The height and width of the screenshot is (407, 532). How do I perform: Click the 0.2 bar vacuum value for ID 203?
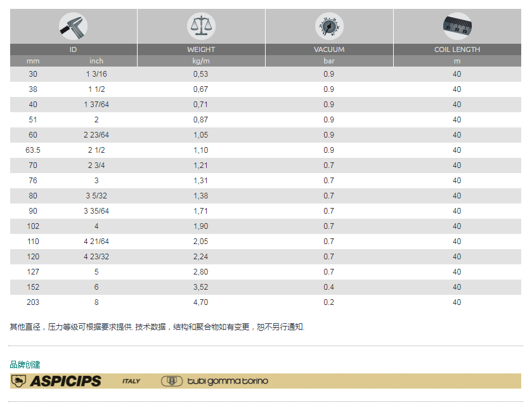click(x=328, y=302)
